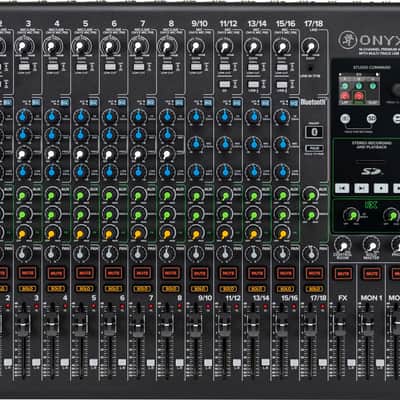Image resolution: width=400 pixels, height=400 pixels.
Task: Toggle the low cut switch on channel 4
Action: pos(53,67)
